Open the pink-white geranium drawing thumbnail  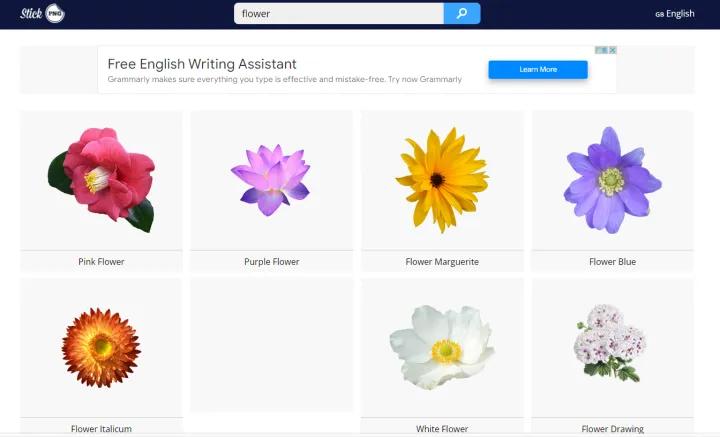(x=610, y=343)
